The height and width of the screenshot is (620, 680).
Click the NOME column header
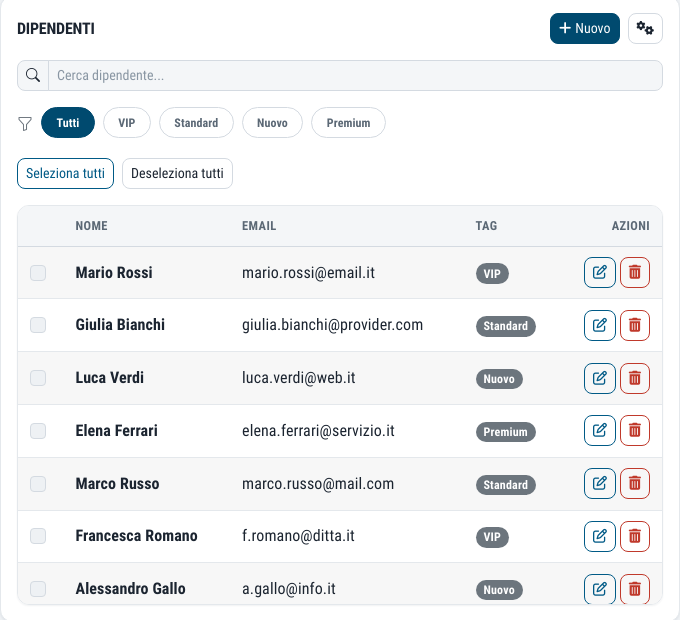point(92,226)
